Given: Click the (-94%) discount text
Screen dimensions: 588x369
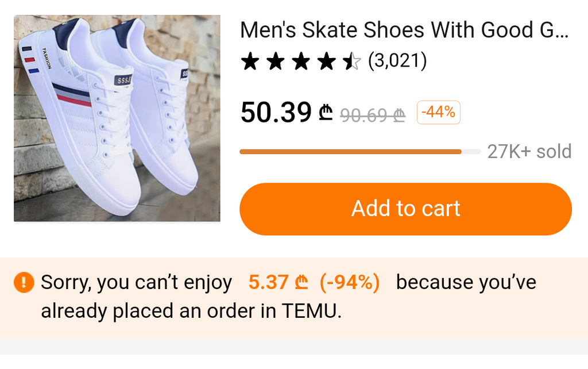Looking at the screenshot, I should point(350,283).
